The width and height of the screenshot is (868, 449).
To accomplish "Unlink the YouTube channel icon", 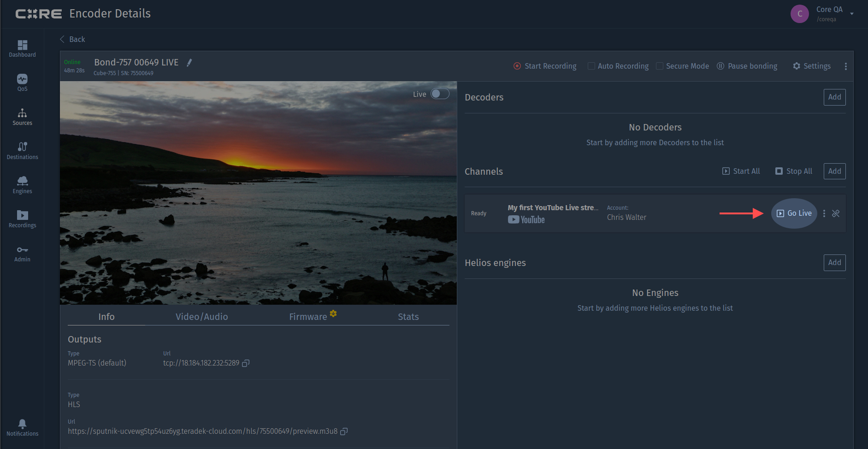I will [x=836, y=213].
